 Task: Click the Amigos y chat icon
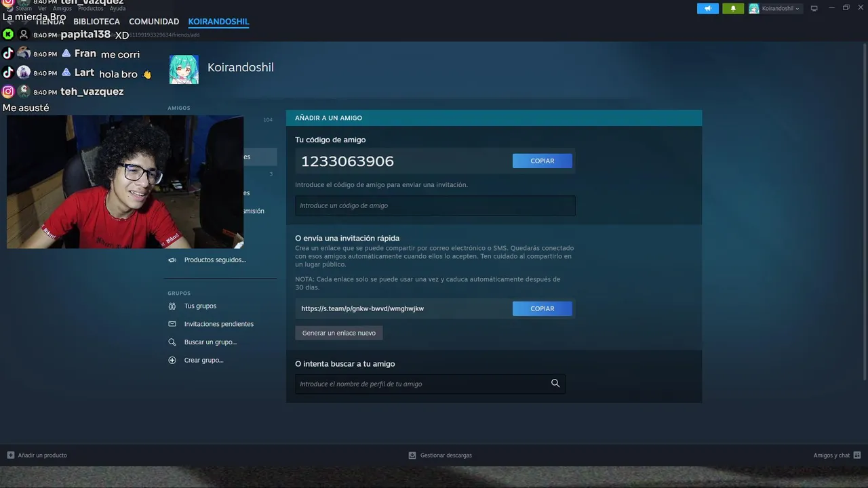(x=857, y=455)
